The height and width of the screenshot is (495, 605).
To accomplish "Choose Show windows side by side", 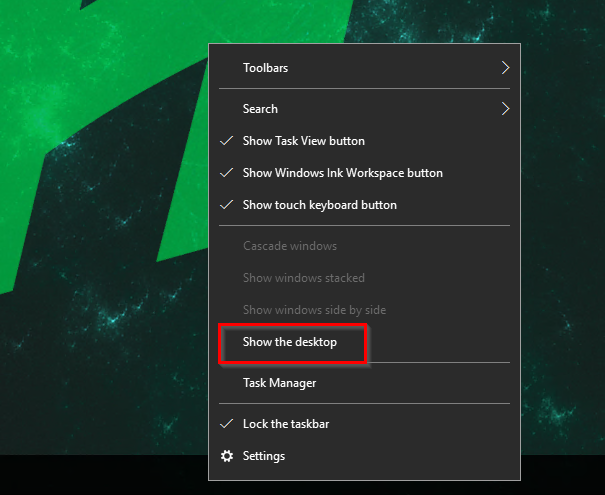I will (x=314, y=310).
